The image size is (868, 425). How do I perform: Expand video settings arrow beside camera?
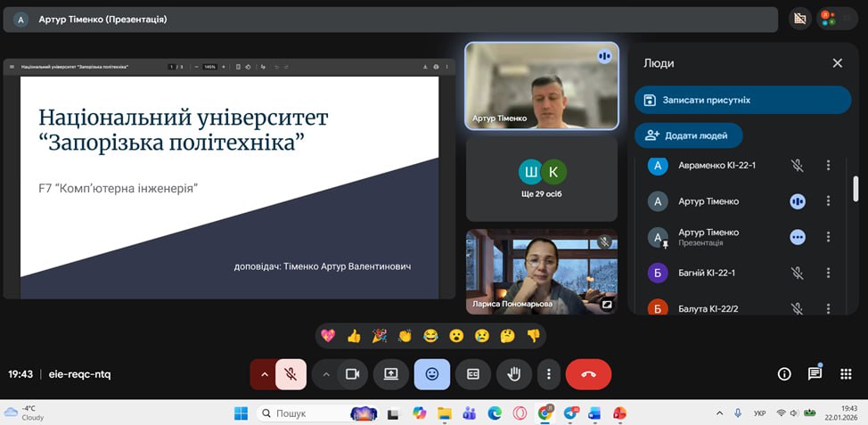tap(325, 374)
